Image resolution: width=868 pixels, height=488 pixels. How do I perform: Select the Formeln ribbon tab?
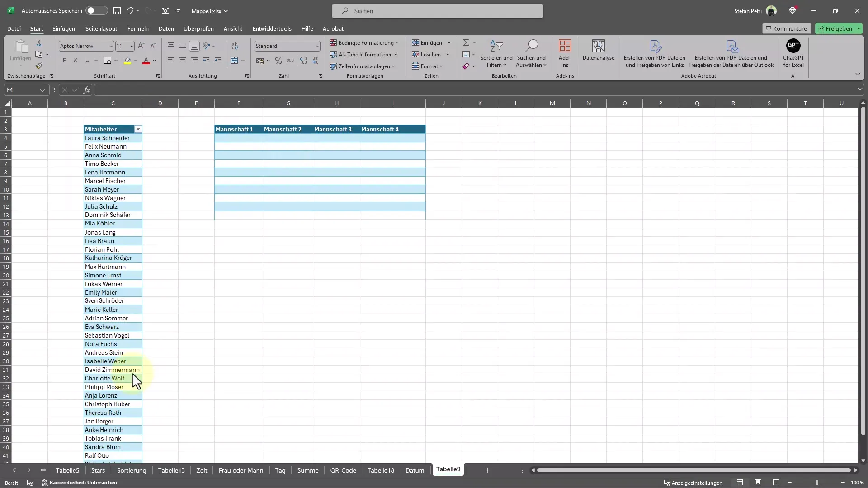pos(138,28)
